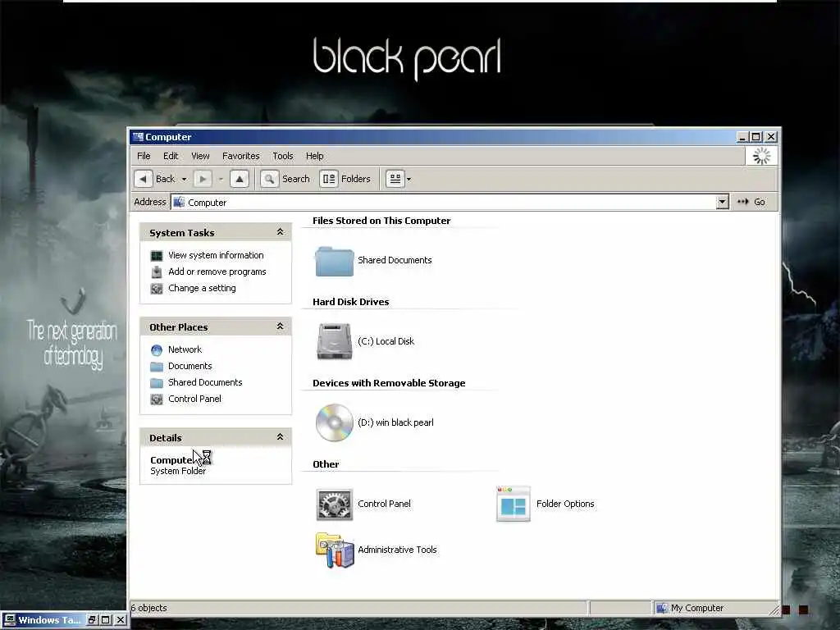
Task: Go back with the Back arrow icon
Action: tap(143, 179)
